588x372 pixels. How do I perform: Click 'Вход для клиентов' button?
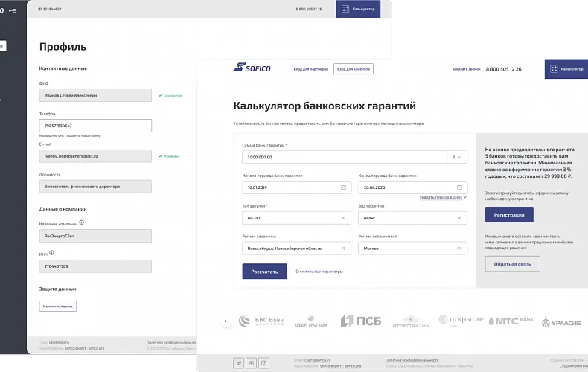click(354, 69)
